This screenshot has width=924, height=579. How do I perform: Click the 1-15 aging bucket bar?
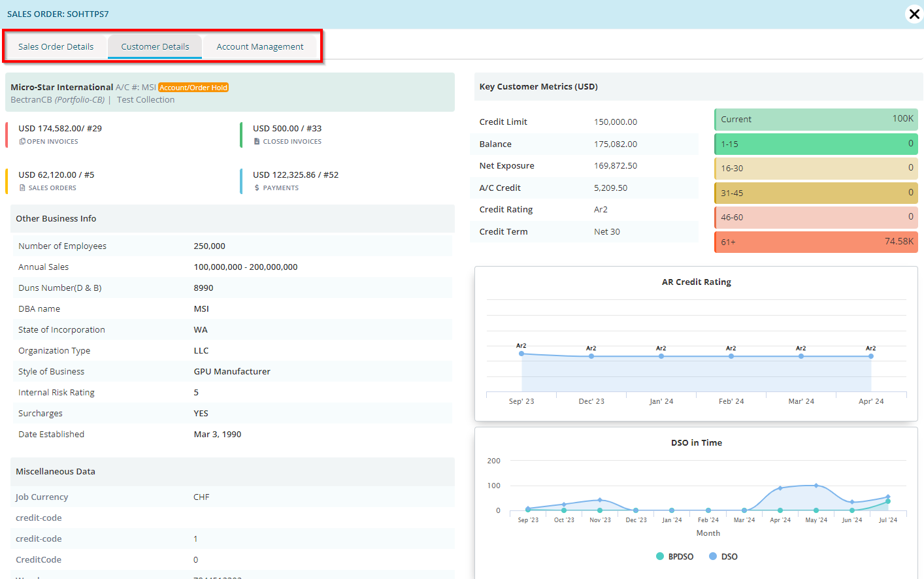tap(816, 144)
